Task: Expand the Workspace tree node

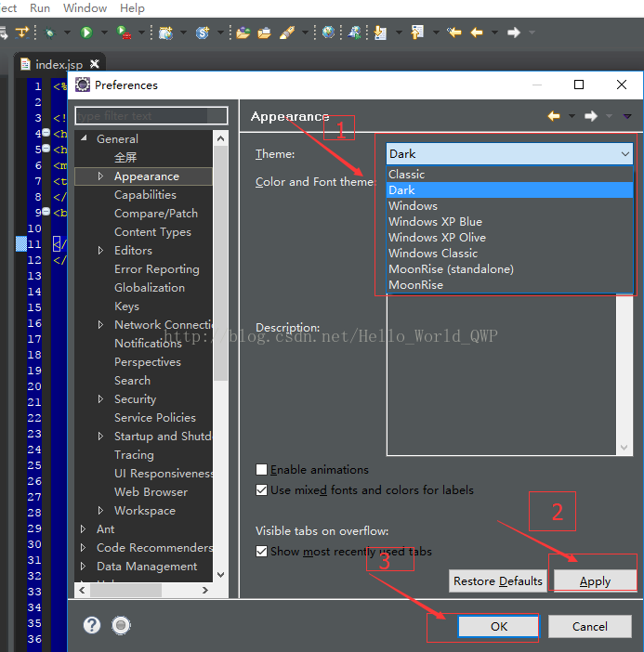Action: click(100, 510)
